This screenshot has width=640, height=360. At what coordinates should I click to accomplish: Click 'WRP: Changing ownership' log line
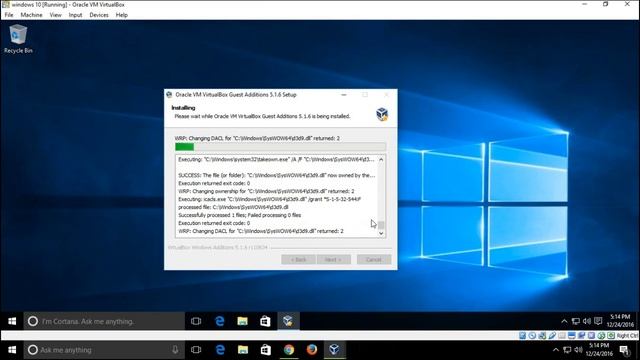[x=266, y=191]
